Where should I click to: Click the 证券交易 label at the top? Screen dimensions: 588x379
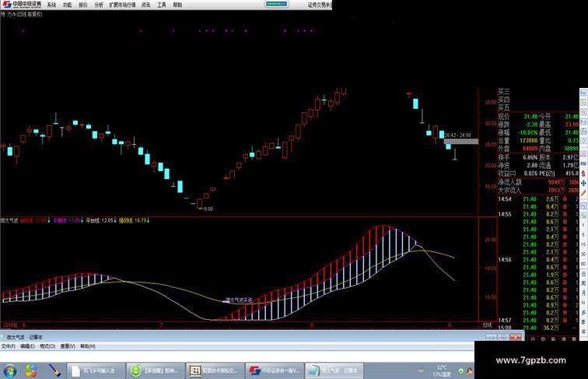[x=320, y=5]
